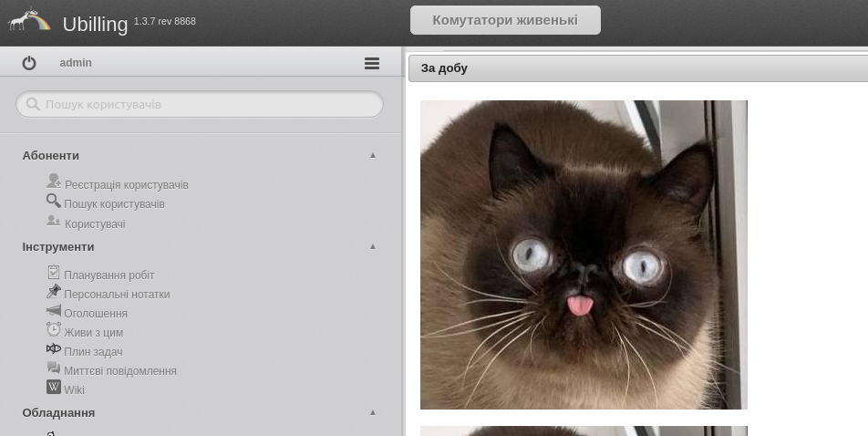Click the Комутатори живенькі button
The width and height of the screenshot is (868, 436).
505,20
